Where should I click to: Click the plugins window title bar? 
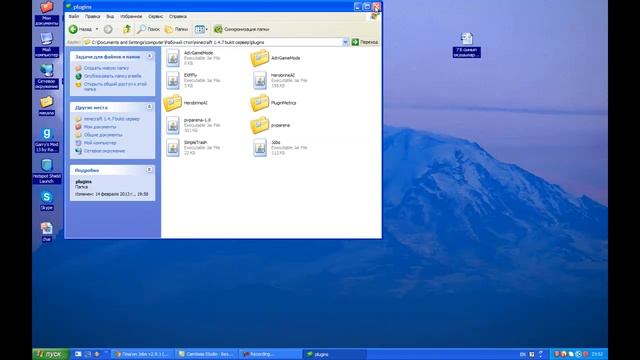point(208,7)
